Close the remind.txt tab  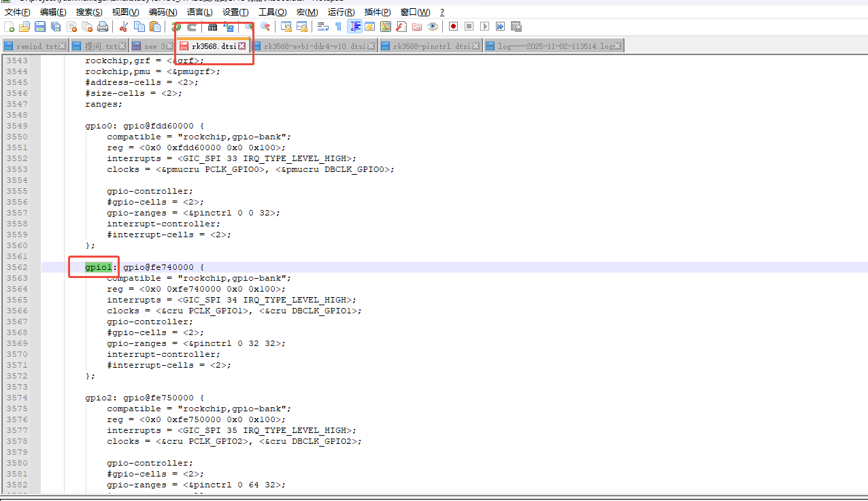(x=63, y=46)
